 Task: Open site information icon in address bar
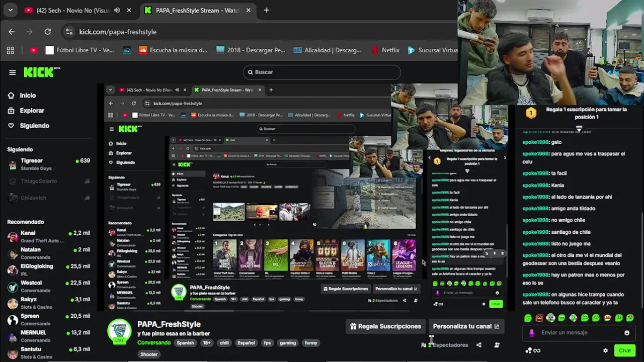click(69, 32)
